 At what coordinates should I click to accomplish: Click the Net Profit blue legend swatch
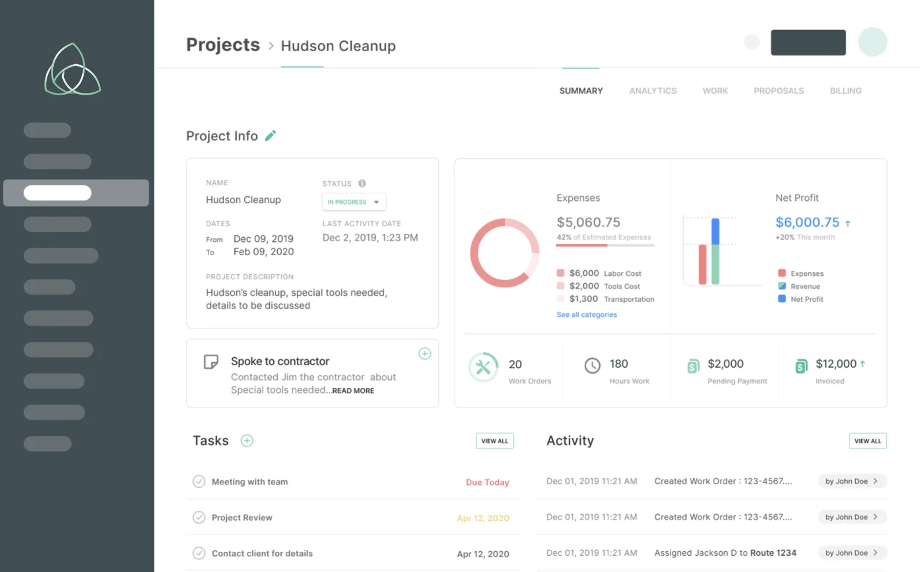click(781, 298)
